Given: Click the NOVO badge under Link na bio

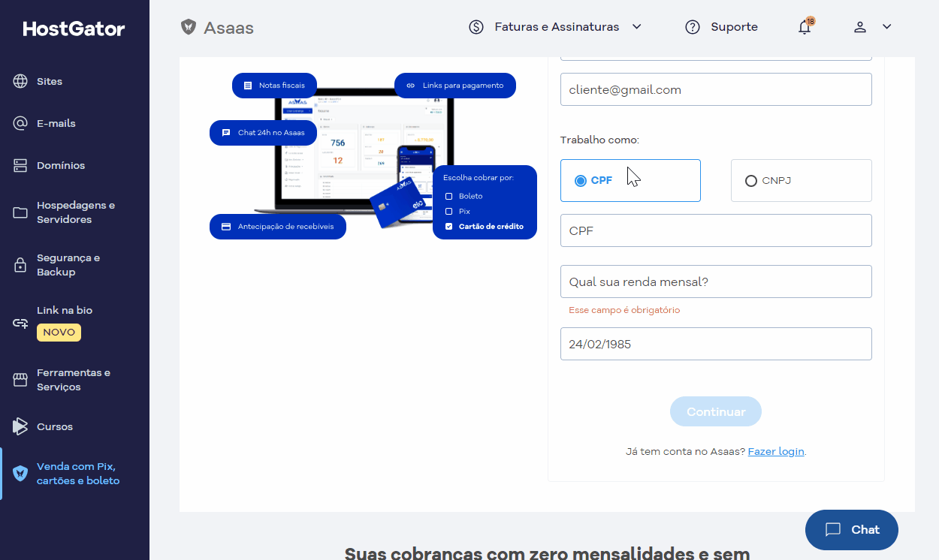Looking at the screenshot, I should pos(59,332).
